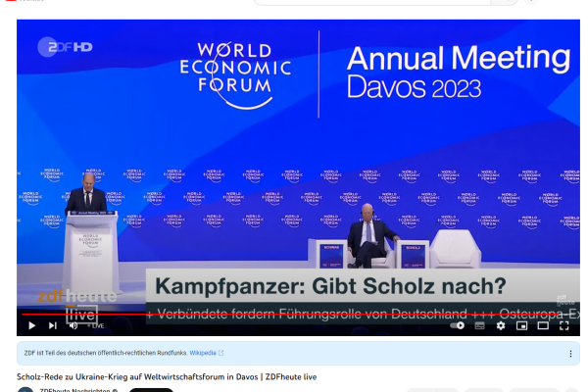This screenshot has width=588, height=392.
Task: Open the Wikipedia link about ZDF
Action: tap(206, 353)
